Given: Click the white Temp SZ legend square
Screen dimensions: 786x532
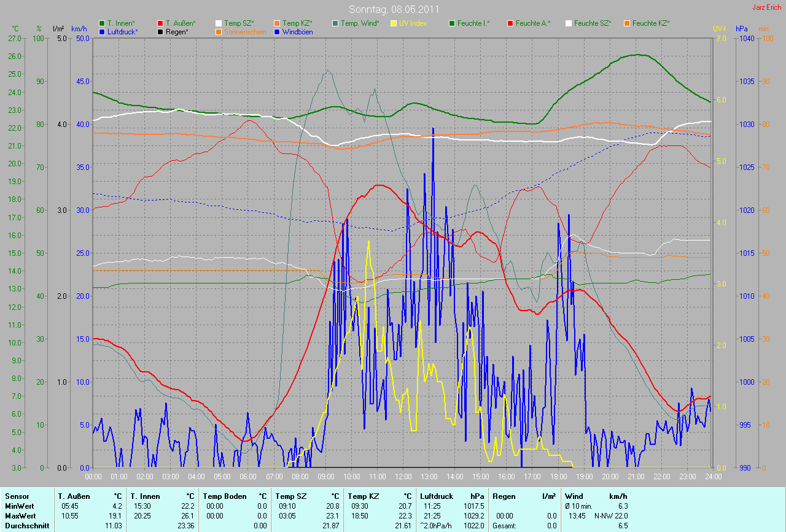Looking at the screenshot, I should pos(219,23).
